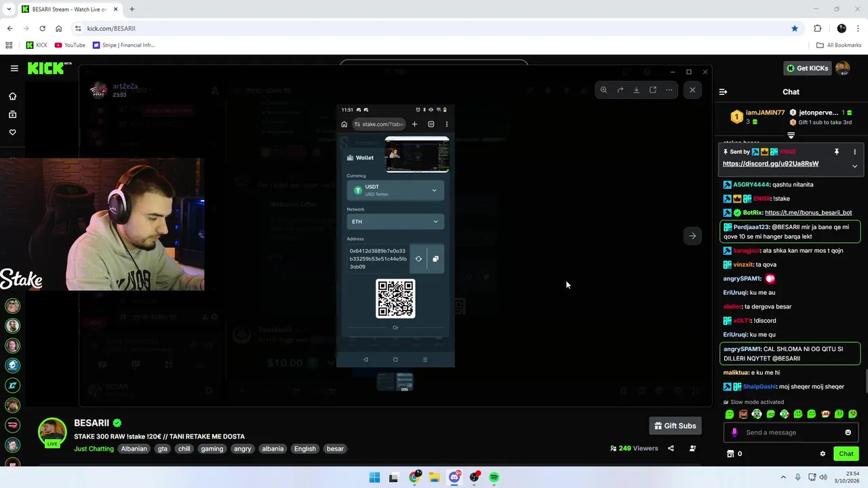
Task: Click the wallet QR code
Action: 395,298
